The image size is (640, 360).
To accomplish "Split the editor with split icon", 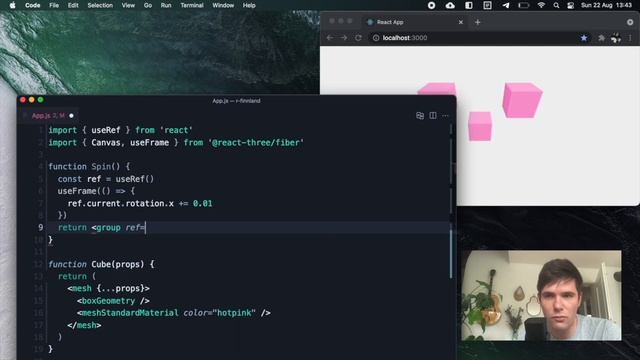I will pyautogui.click(x=433, y=116).
